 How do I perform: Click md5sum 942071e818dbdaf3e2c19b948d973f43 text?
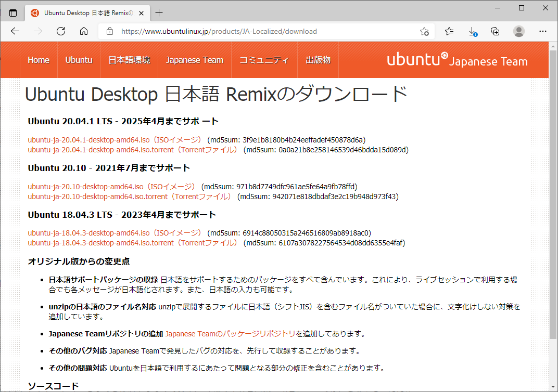pyautogui.click(x=318, y=197)
